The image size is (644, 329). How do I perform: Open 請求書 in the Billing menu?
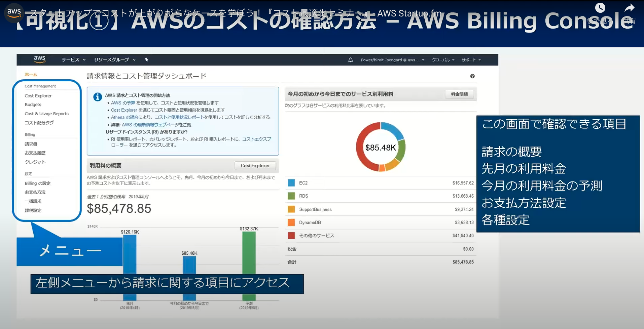(31, 144)
